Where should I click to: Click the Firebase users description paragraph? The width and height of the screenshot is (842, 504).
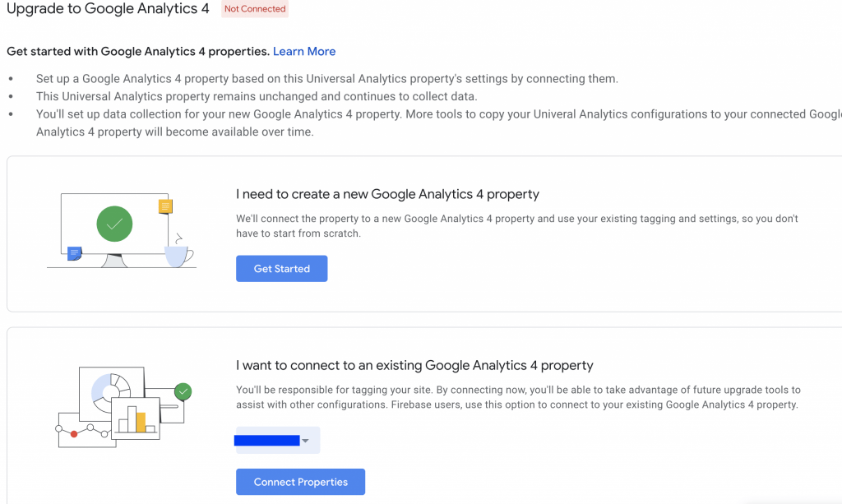(x=518, y=397)
